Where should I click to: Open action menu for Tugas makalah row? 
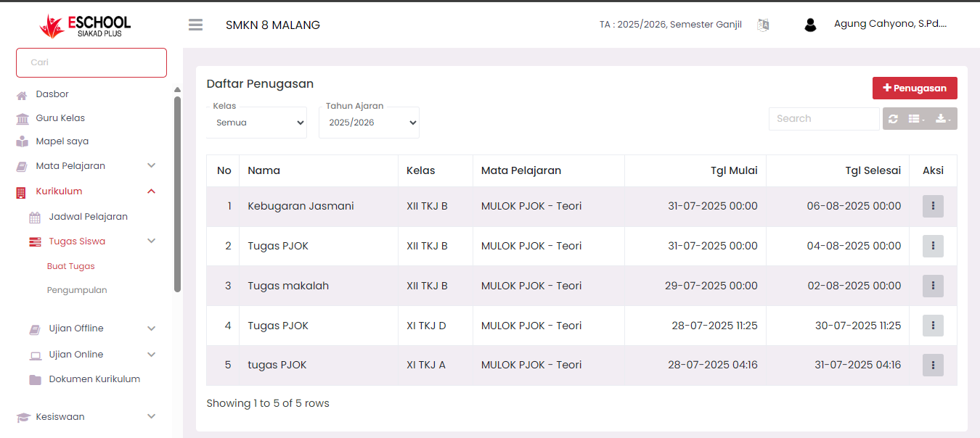pos(933,286)
